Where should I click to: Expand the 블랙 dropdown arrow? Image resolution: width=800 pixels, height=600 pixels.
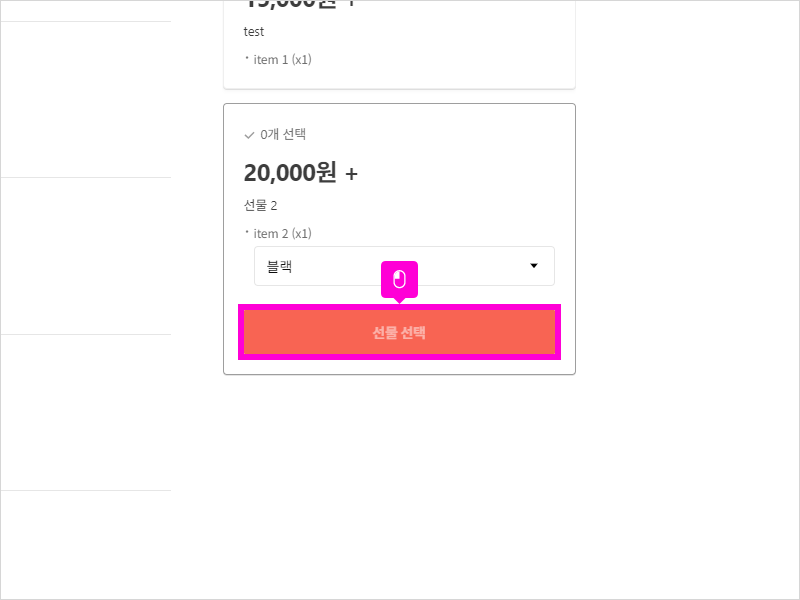click(x=533, y=266)
